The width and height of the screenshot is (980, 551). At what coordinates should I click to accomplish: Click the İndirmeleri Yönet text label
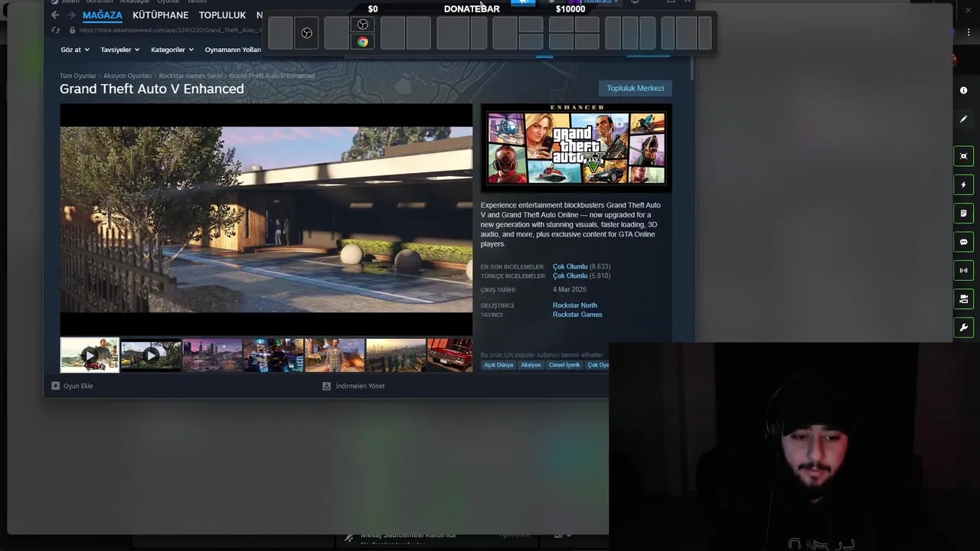tap(360, 386)
